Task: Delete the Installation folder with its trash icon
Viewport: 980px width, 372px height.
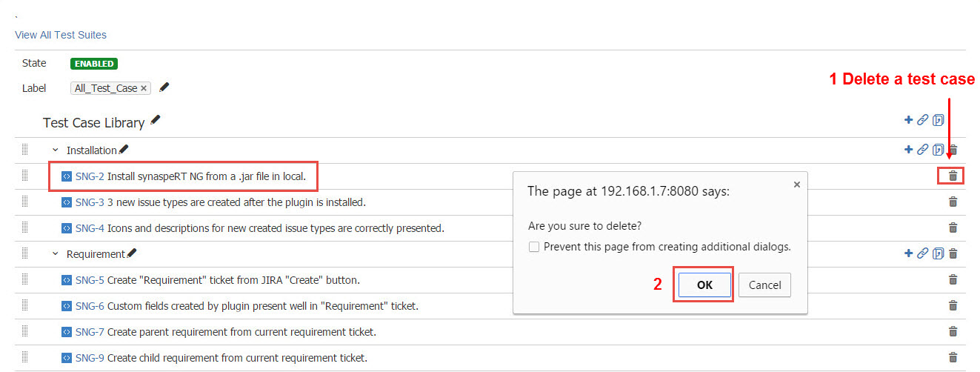Action: pos(953,150)
